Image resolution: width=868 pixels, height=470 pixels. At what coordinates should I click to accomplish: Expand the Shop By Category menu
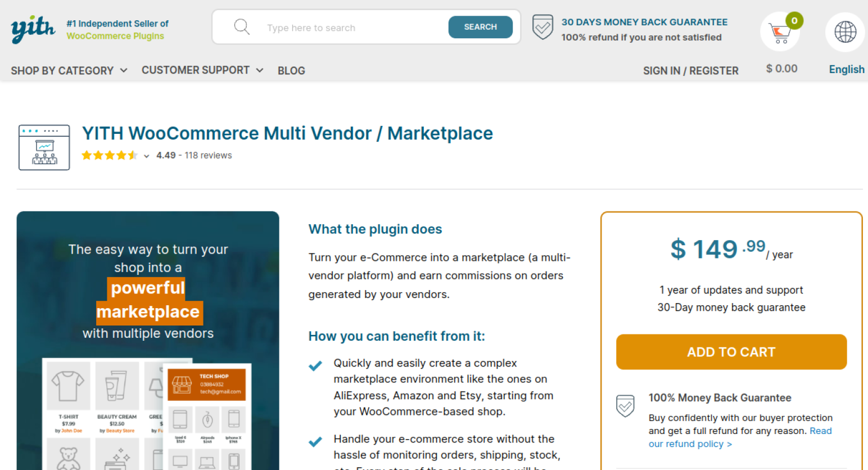pos(69,70)
